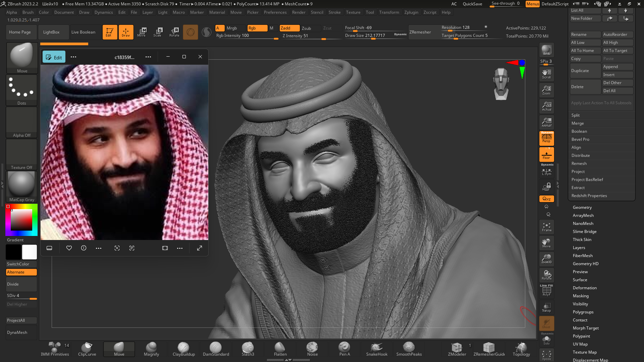
Task: Activate the Scale transform tool
Action: coord(158,32)
